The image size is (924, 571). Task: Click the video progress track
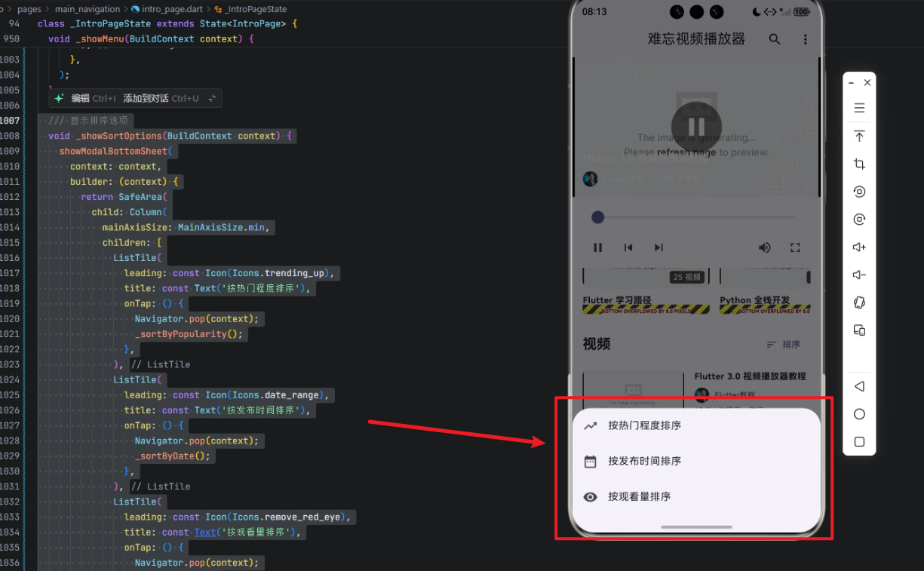point(696,217)
